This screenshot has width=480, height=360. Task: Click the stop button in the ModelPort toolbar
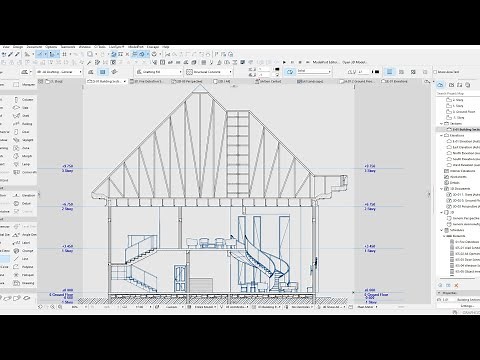tap(300, 62)
